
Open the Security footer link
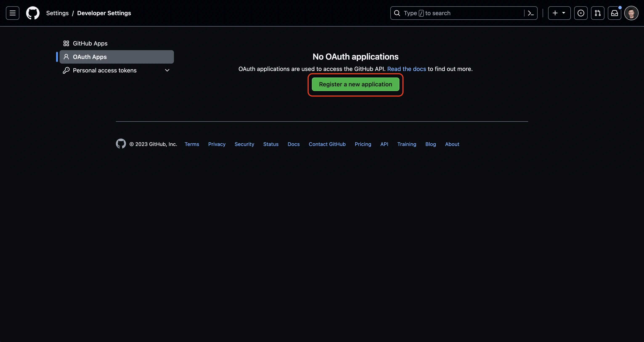(x=244, y=144)
